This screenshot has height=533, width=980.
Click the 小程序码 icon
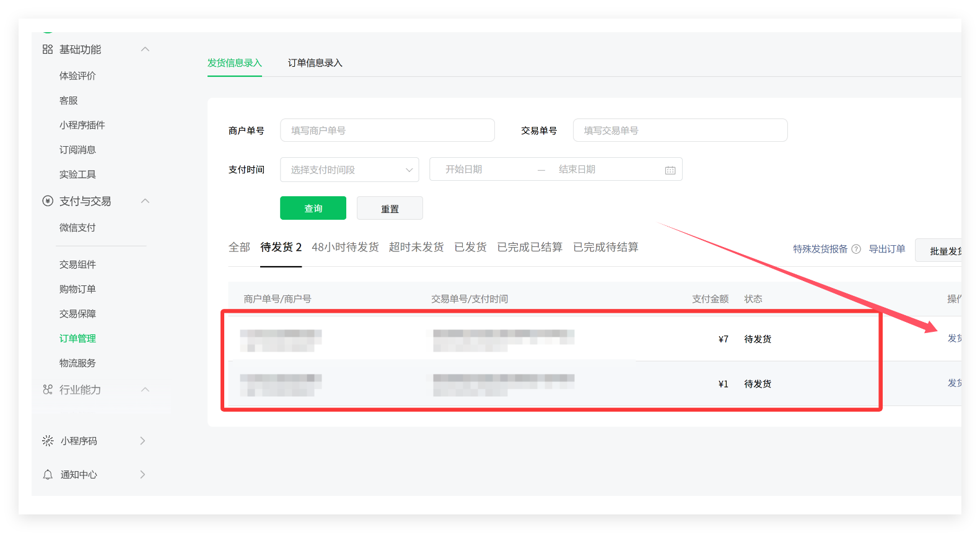click(x=48, y=441)
